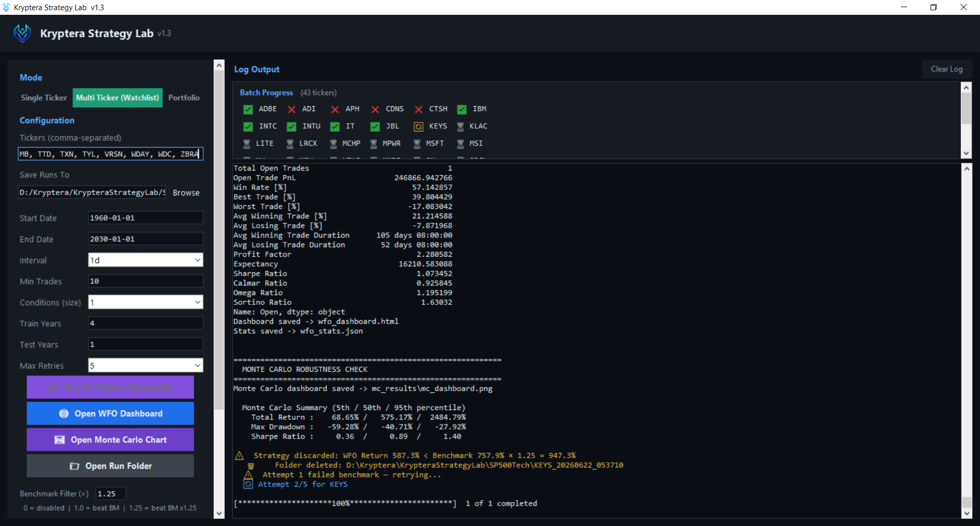Screen dimensions: 980x526
Task: Click the red X icon beside CTSH
Action: [x=419, y=109]
